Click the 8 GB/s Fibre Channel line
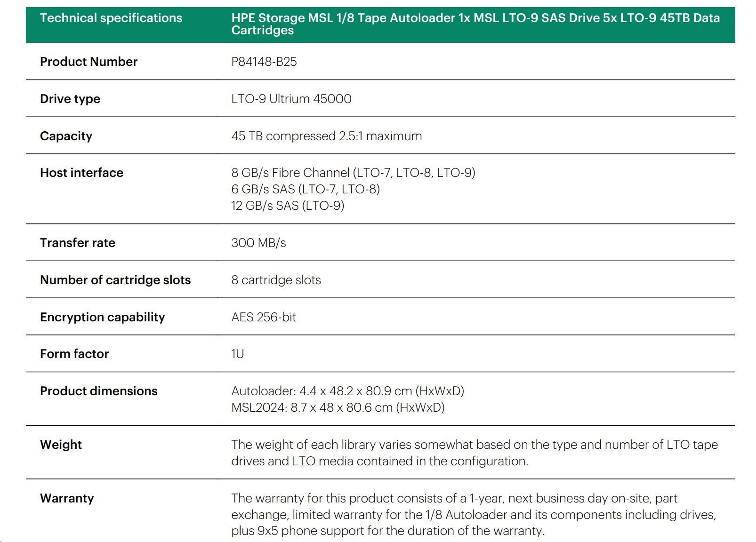756x542 pixels. point(353,173)
